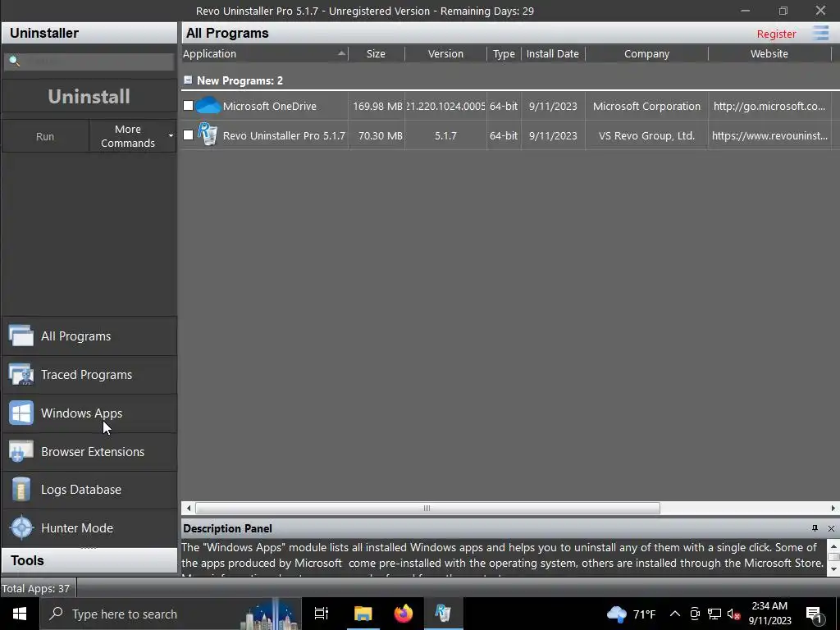Select the 'Microsoft OneDrive' application name
This screenshot has height=630, width=840.
(x=269, y=106)
